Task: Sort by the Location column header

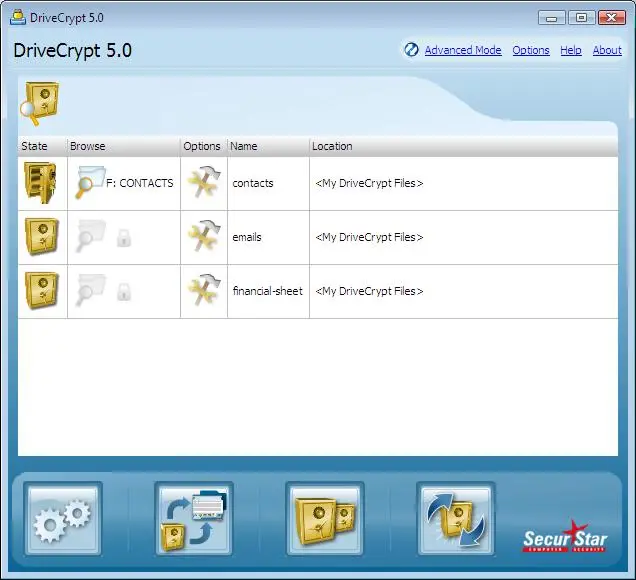Action: tap(332, 146)
